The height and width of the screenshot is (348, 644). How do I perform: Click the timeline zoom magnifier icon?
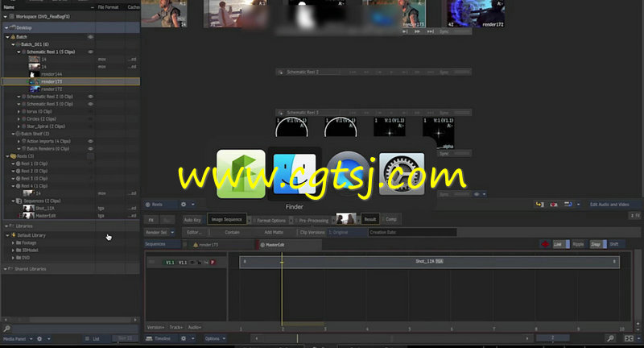(611, 338)
